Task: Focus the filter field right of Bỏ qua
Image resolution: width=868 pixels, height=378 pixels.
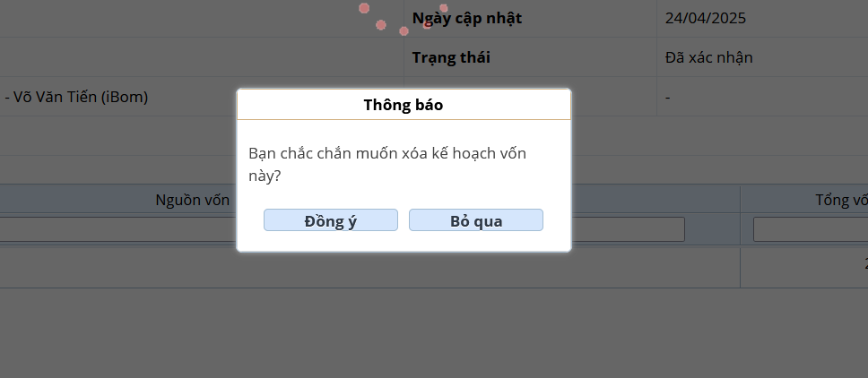Action: pyautogui.click(x=628, y=229)
